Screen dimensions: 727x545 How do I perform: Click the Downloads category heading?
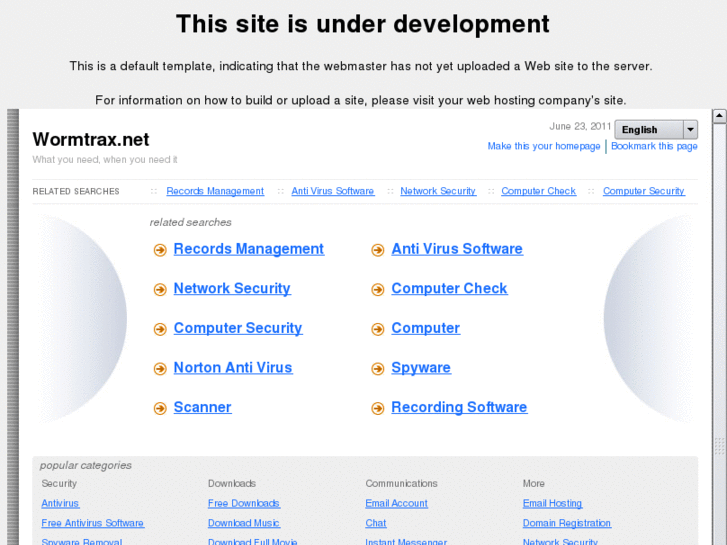pos(232,483)
